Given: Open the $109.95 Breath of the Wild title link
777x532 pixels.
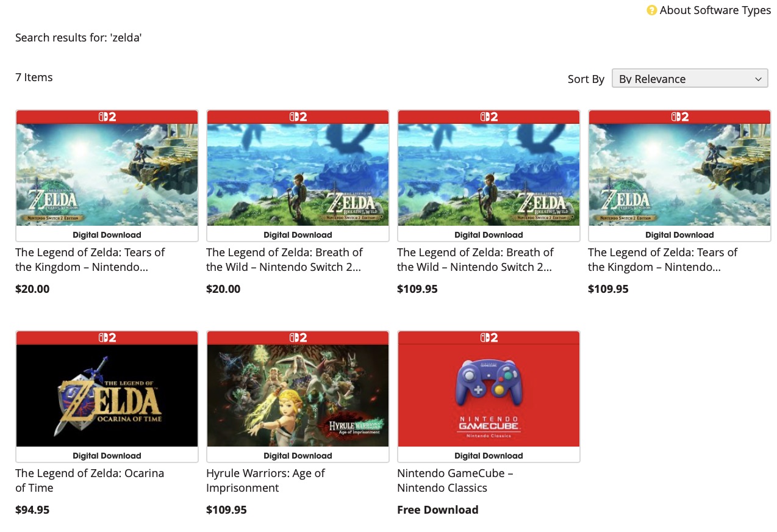Looking at the screenshot, I should pos(475,260).
